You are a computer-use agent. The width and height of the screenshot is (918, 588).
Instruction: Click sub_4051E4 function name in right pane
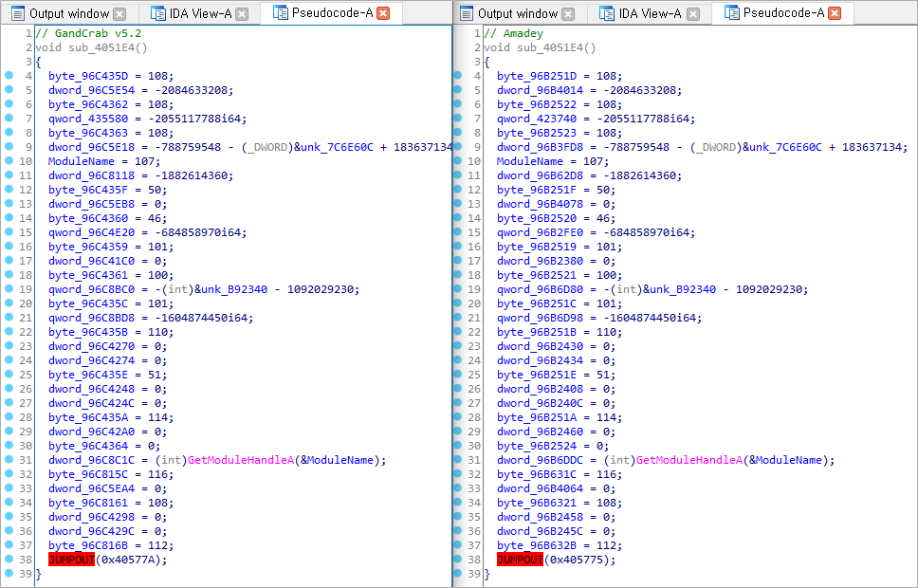(550, 47)
